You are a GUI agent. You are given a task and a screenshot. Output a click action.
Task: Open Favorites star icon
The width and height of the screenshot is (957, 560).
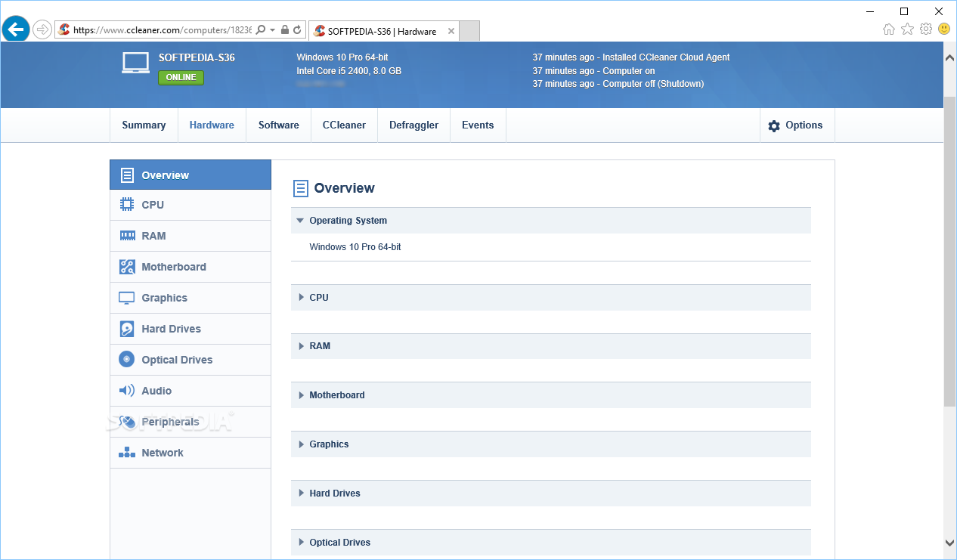(907, 29)
